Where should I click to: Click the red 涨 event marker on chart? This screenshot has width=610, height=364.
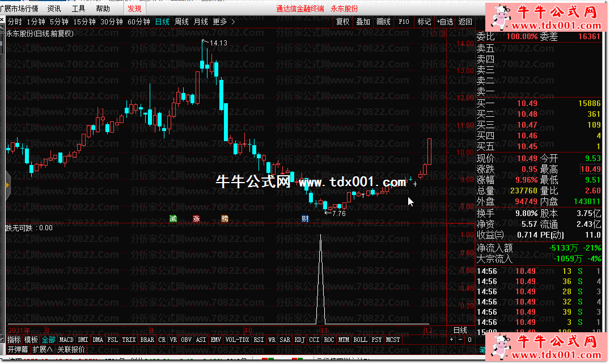click(196, 218)
